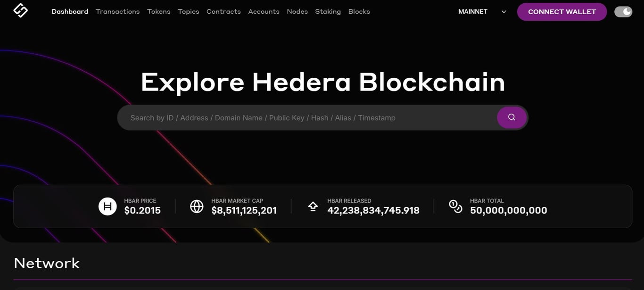Click the magnifier search icon

(x=512, y=117)
